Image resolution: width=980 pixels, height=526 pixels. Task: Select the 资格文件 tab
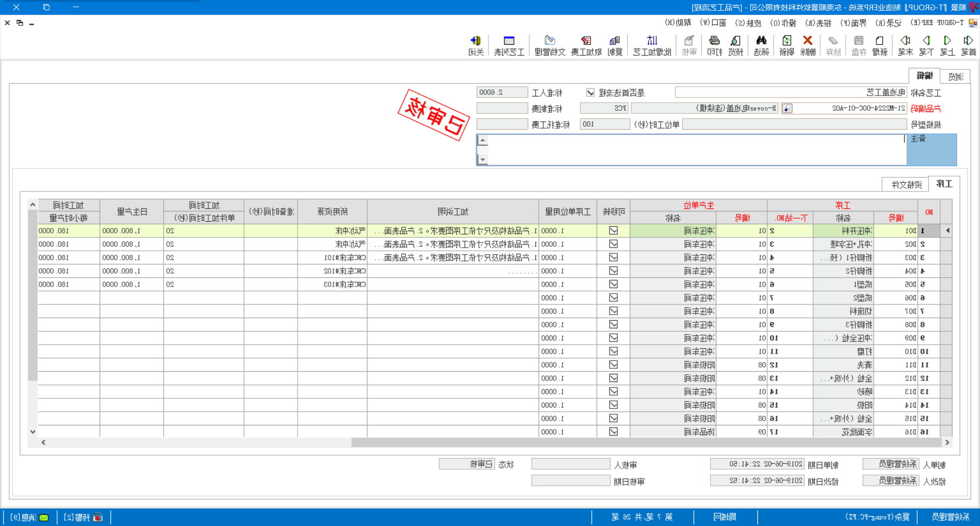coord(906,184)
